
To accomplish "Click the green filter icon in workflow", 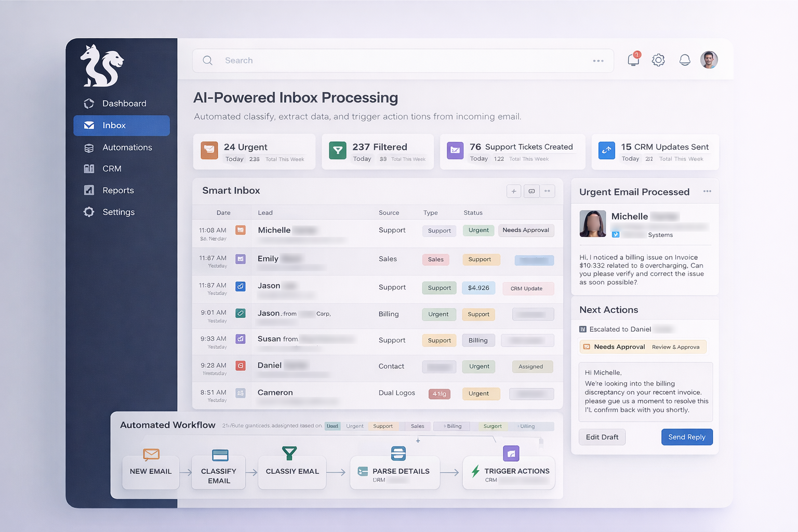I will coord(289,453).
